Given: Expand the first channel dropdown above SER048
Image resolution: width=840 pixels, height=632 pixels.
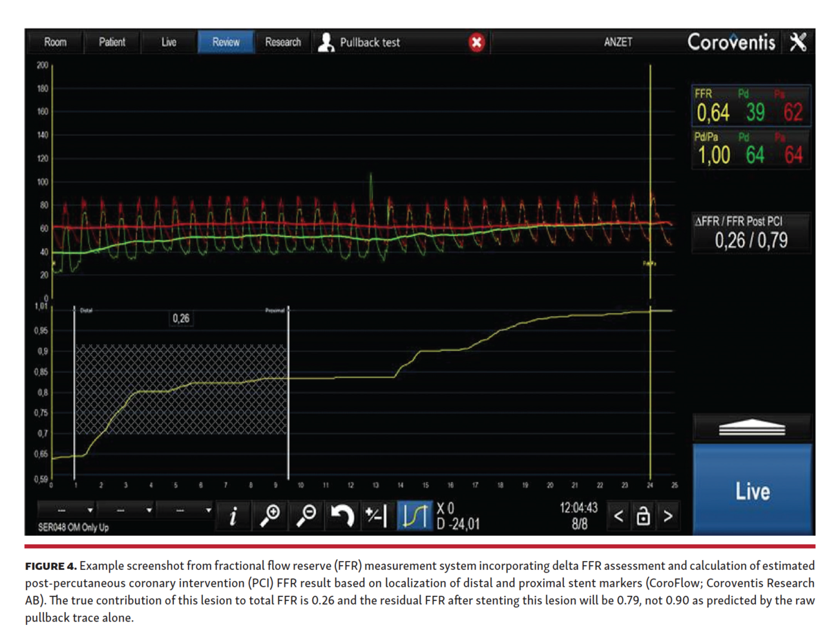Looking at the screenshot, I should pyautogui.click(x=65, y=510).
